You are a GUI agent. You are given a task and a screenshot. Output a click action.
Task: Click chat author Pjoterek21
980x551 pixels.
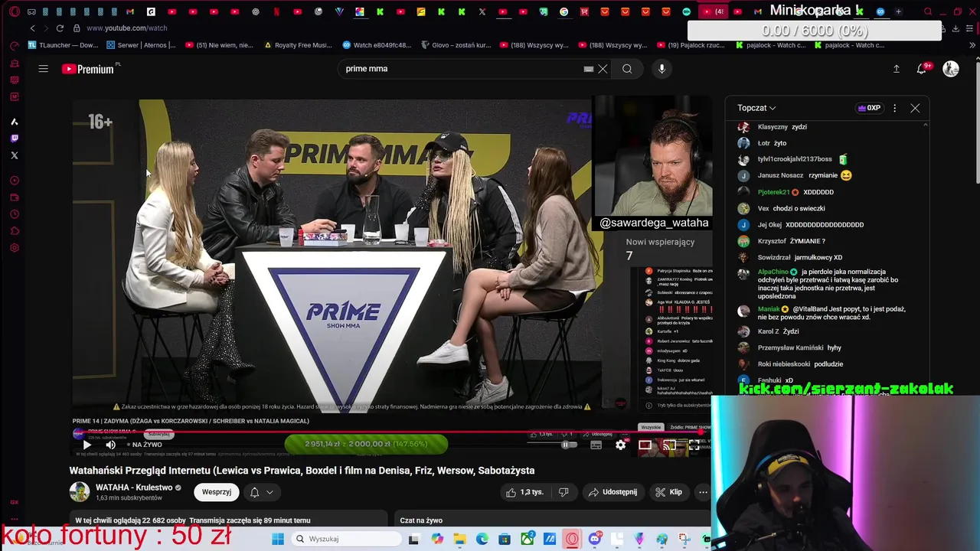pyautogui.click(x=773, y=192)
